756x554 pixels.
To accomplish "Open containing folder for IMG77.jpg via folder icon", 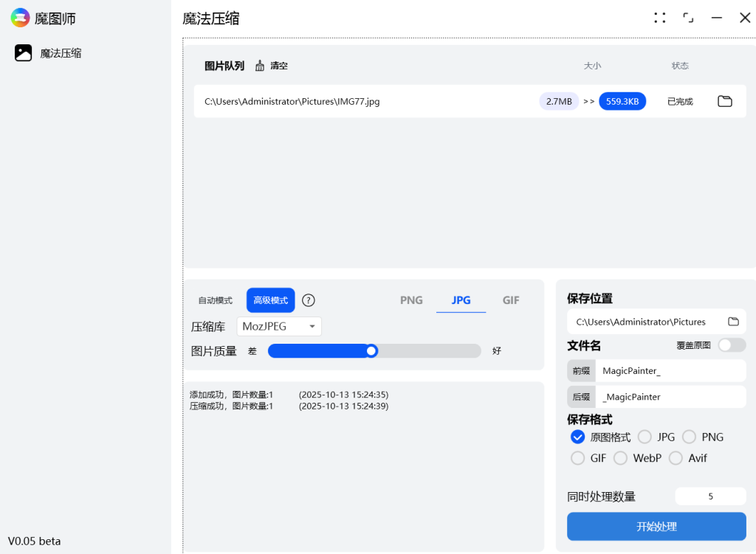I will tap(724, 101).
